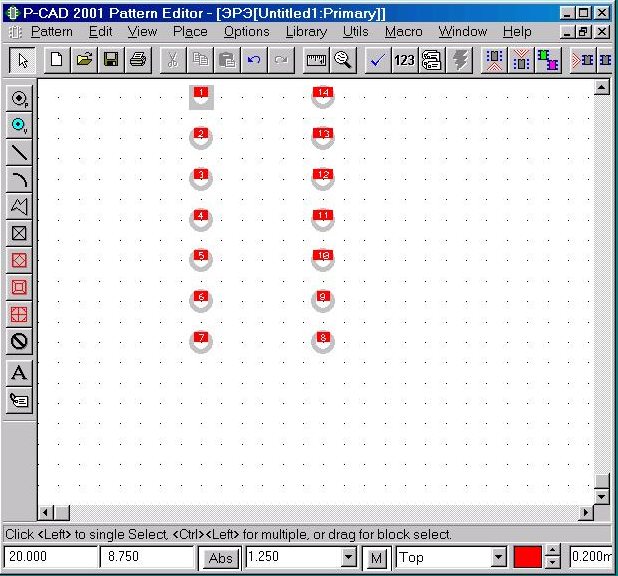Step layer up with spinner arrow
Viewport: 618px width, 576px height.
(552, 551)
